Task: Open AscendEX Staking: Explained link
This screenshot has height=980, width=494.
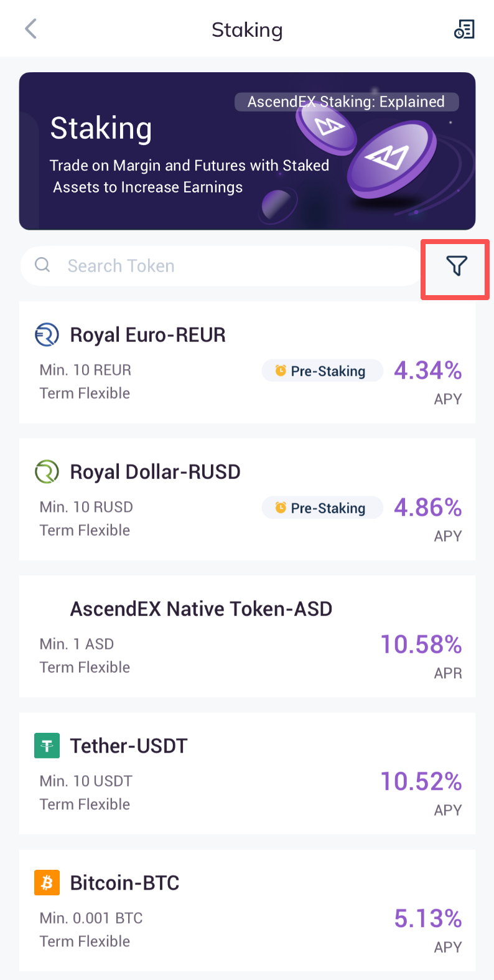Action: pyautogui.click(x=346, y=102)
